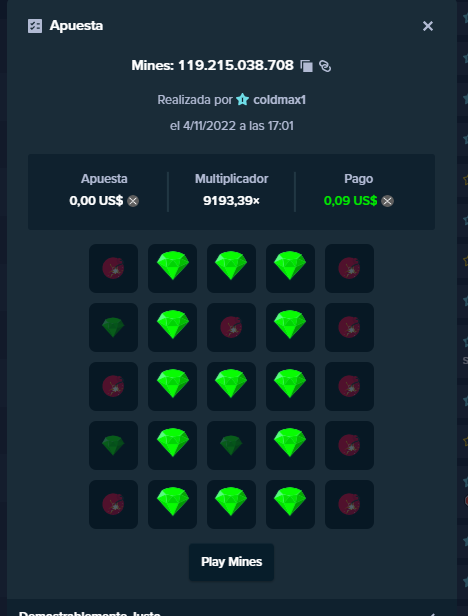Image resolution: width=468 pixels, height=616 pixels.
Task: Click the Play Mines button
Action: click(x=231, y=562)
